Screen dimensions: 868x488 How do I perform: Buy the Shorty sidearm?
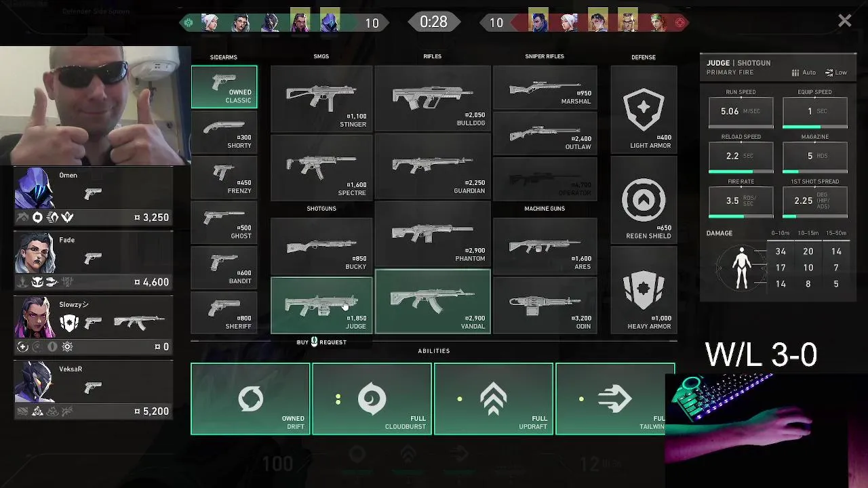(224, 132)
